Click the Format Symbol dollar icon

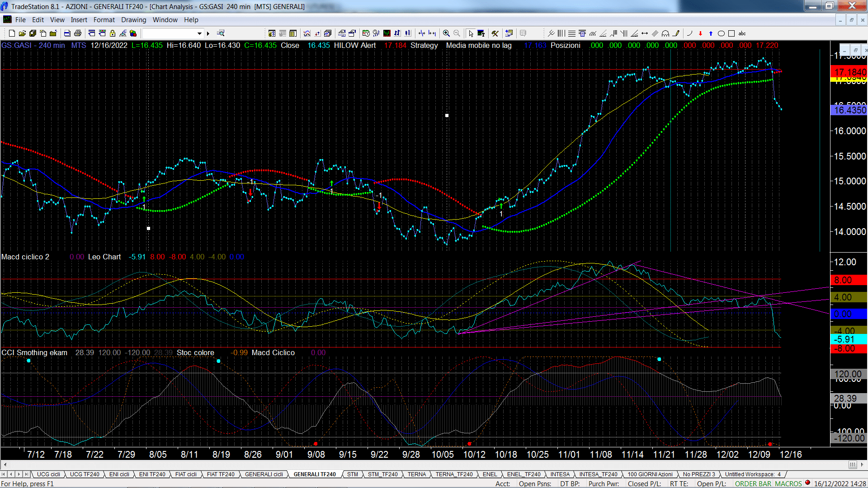click(272, 33)
